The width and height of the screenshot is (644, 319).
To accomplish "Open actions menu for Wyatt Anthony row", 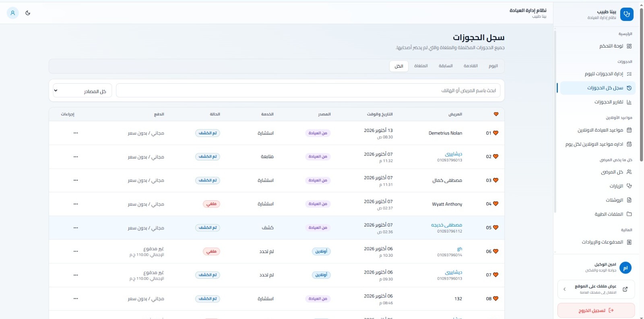I will click(76, 204).
